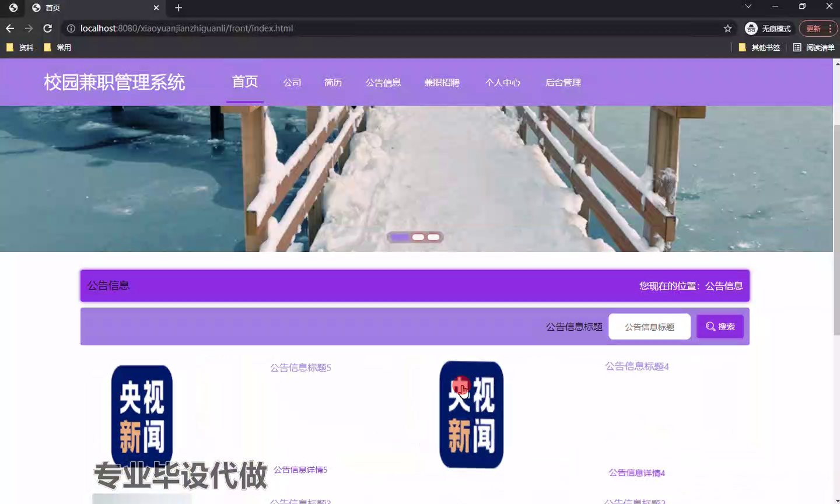Open the 兼职招聘 navigation item
Screen dimensions: 840x504
click(x=442, y=82)
